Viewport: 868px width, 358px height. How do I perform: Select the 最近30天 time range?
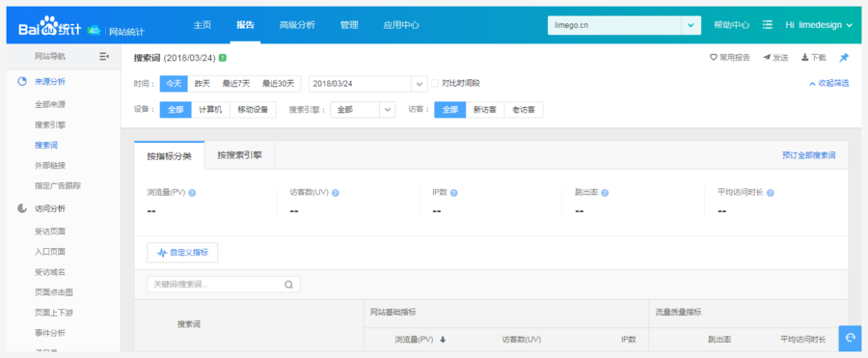click(279, 84)
